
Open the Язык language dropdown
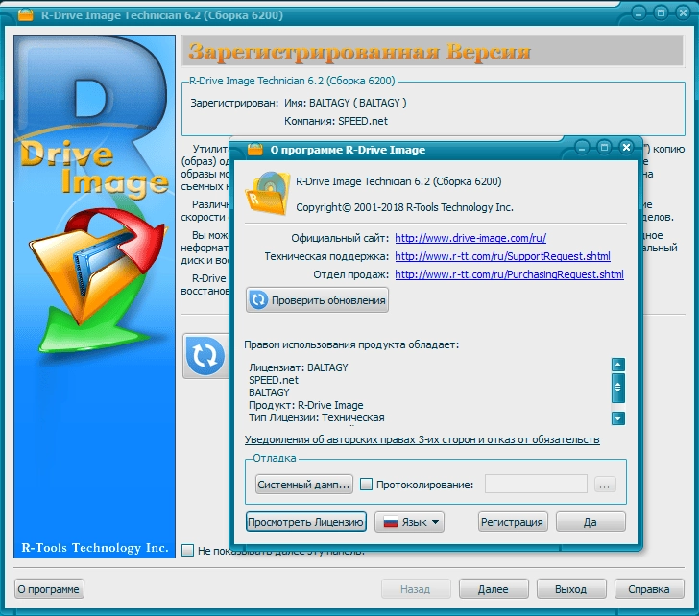pyautogui.click(x=410, y=522)
